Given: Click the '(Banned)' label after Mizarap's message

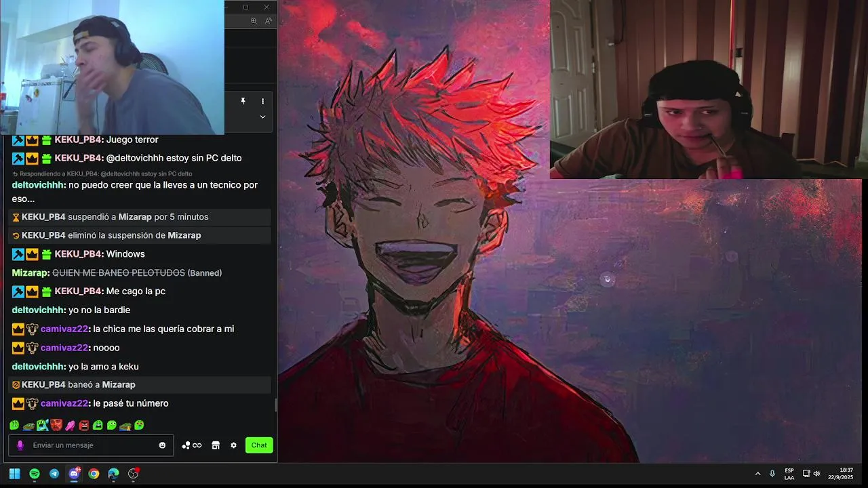Looking at the screenshot, I should (205, 272).
